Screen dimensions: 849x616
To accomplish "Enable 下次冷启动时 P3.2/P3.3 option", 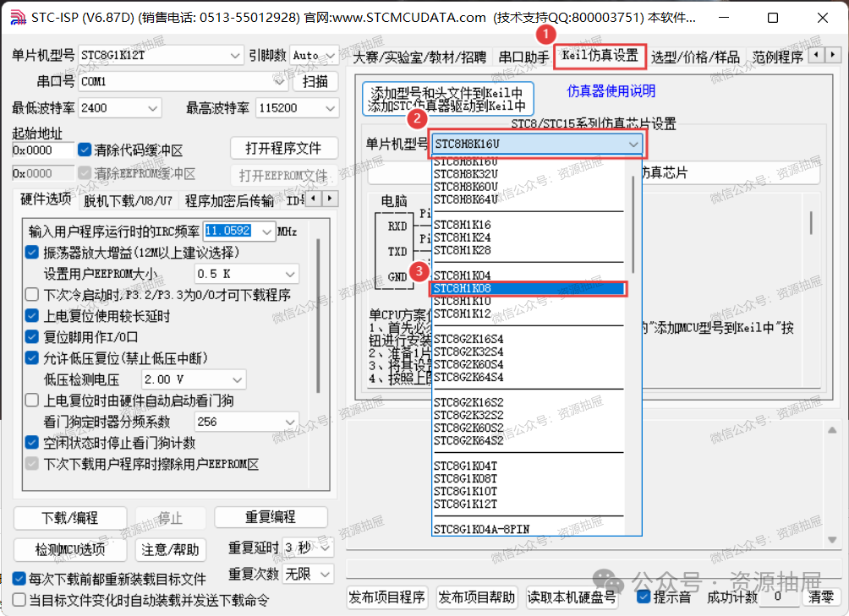I will [x=32, y=295].
